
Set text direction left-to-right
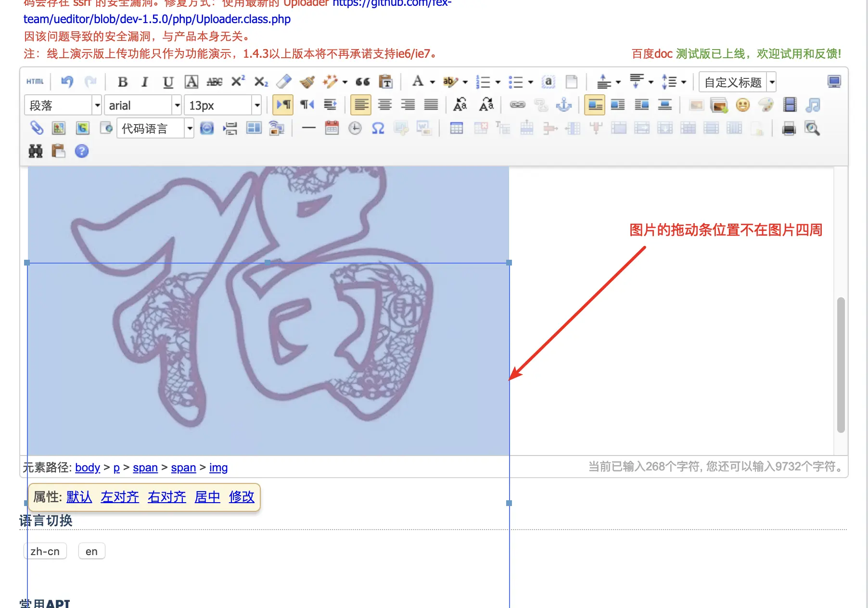tap(283, 105)
